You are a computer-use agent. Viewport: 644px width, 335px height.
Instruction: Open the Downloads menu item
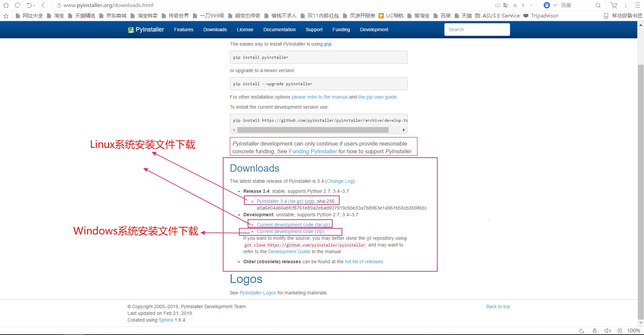(215, 30)
